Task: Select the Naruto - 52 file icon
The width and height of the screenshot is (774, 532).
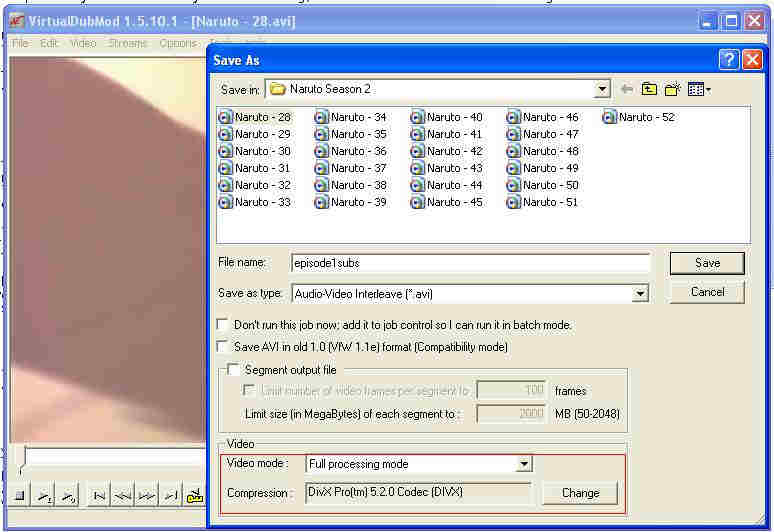Action: (609, 117)
